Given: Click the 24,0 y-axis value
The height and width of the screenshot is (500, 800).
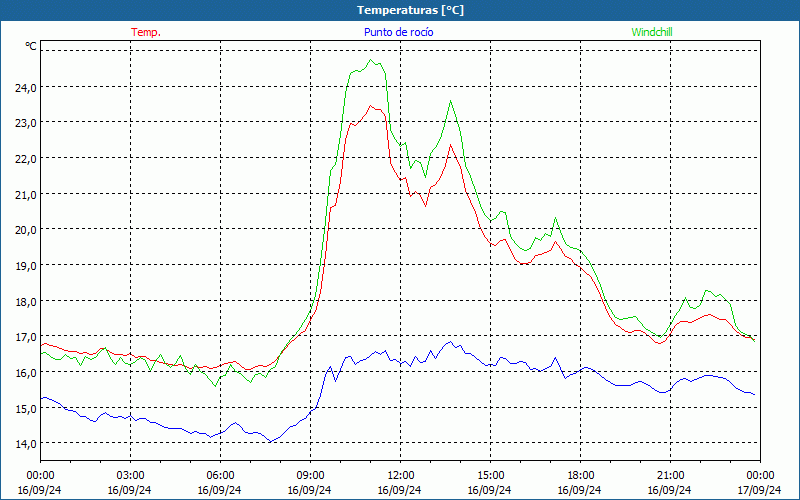Looking at the screenshot, I should coord(26,88).
